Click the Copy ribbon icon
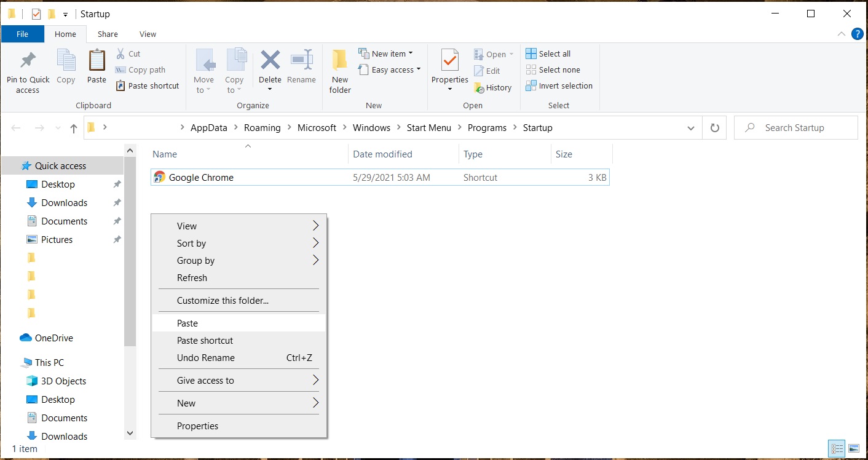This screenshot has width=868, height=460. 66,61
